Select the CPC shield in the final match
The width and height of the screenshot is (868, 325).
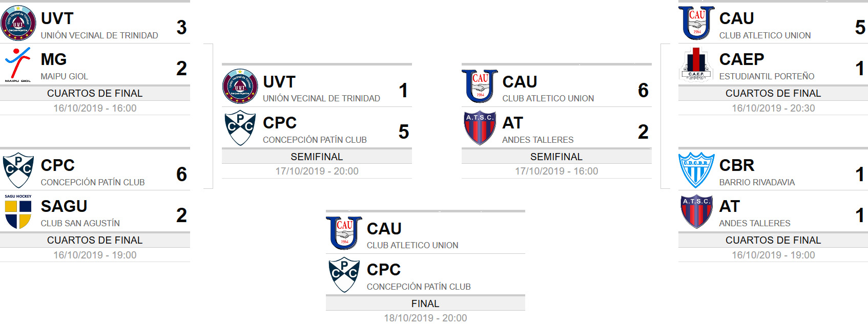coord(344,275)
